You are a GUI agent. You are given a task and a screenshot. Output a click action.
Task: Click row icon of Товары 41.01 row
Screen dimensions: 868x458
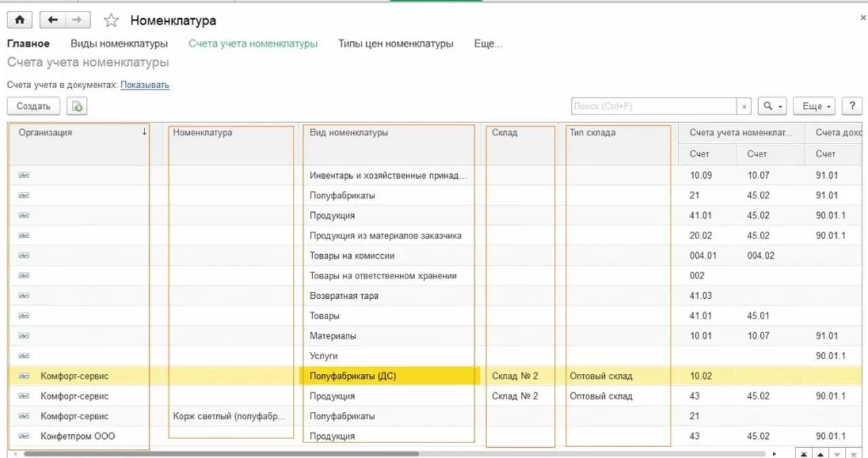24,316
